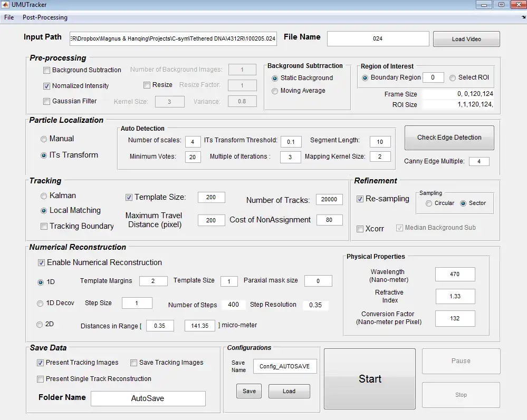Click the Mapping Kernel Size field
527x420 pixels.
point(380,157)
